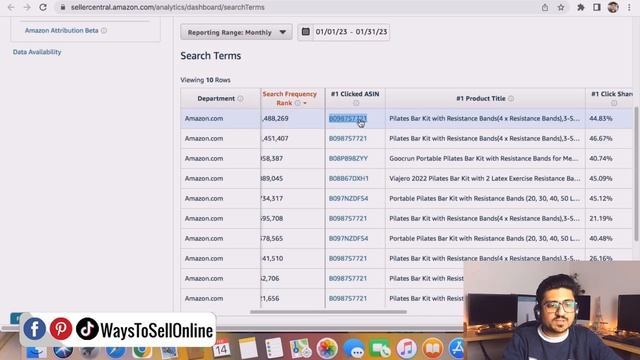Select the rank value 488,269
The image size is (640, 360).
point(275,118)
